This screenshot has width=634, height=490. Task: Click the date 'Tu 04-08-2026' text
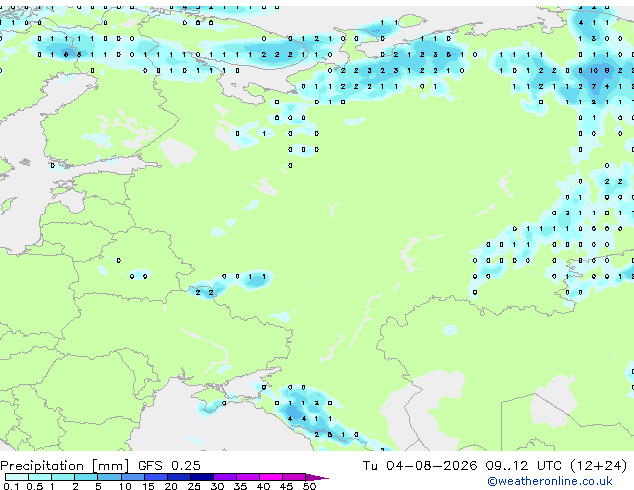[x=420, y=465]
